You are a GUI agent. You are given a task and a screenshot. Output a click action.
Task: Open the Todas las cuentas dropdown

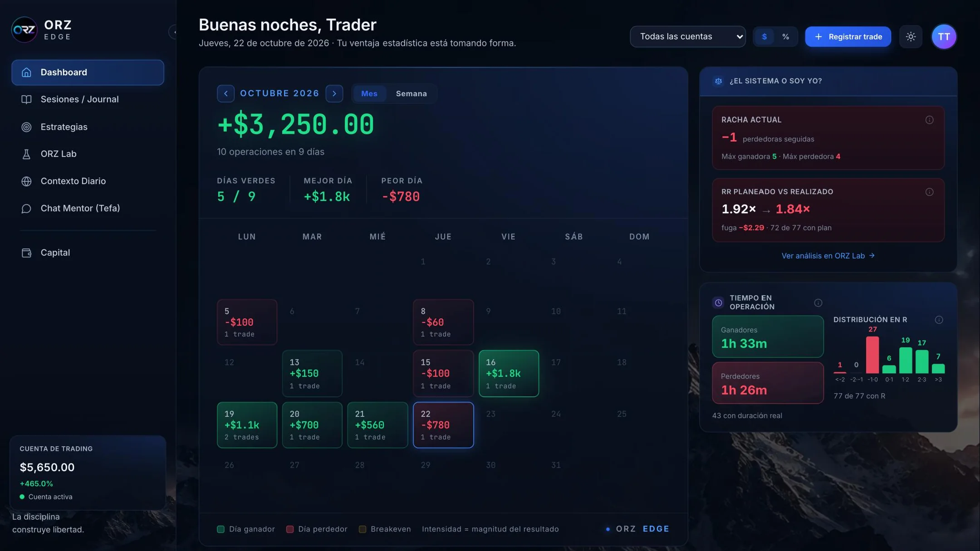(x=687, y=37)
